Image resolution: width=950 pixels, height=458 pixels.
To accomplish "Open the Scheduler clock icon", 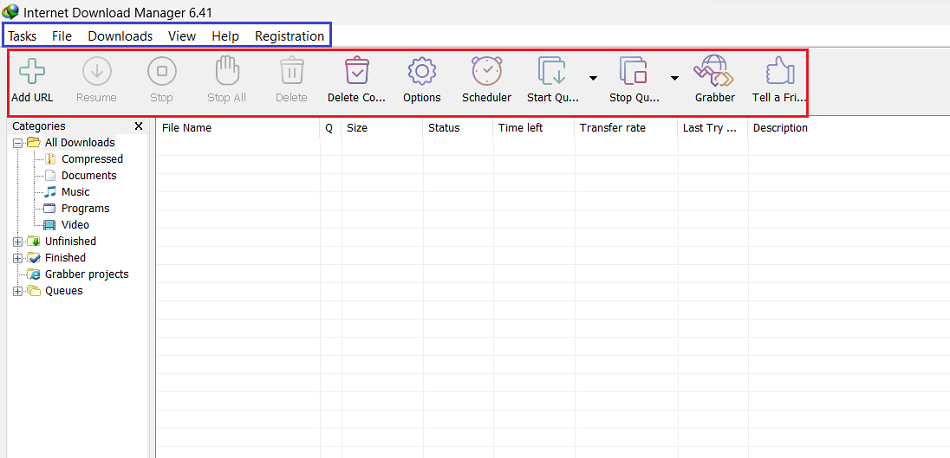I will pyautogui.click(x=486, y=73).
